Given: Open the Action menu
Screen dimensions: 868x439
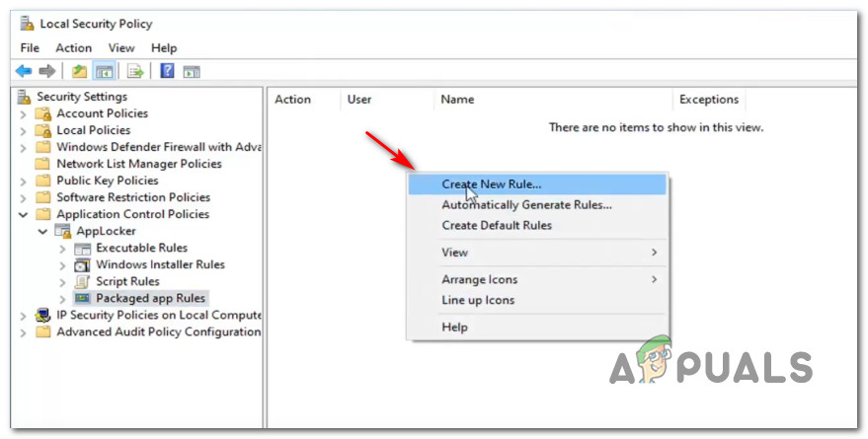Looking at the screenshot, I should pos(74,48).
